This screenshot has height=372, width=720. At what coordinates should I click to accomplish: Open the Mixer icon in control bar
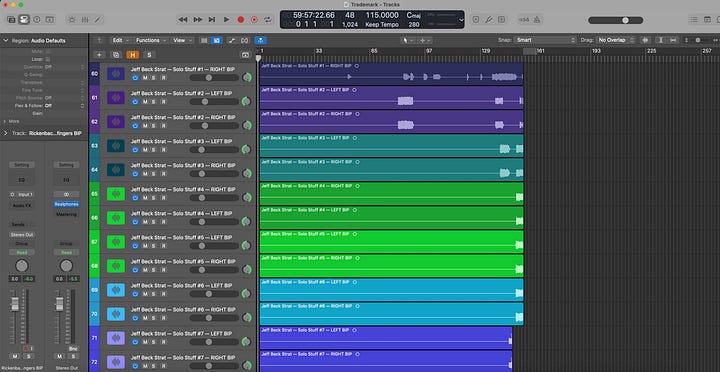85,20
